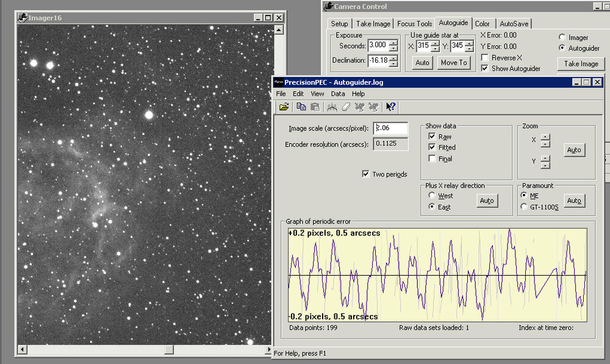
Task: Toggle the Reverse X checkbox
Action: [x=485, y=58]
